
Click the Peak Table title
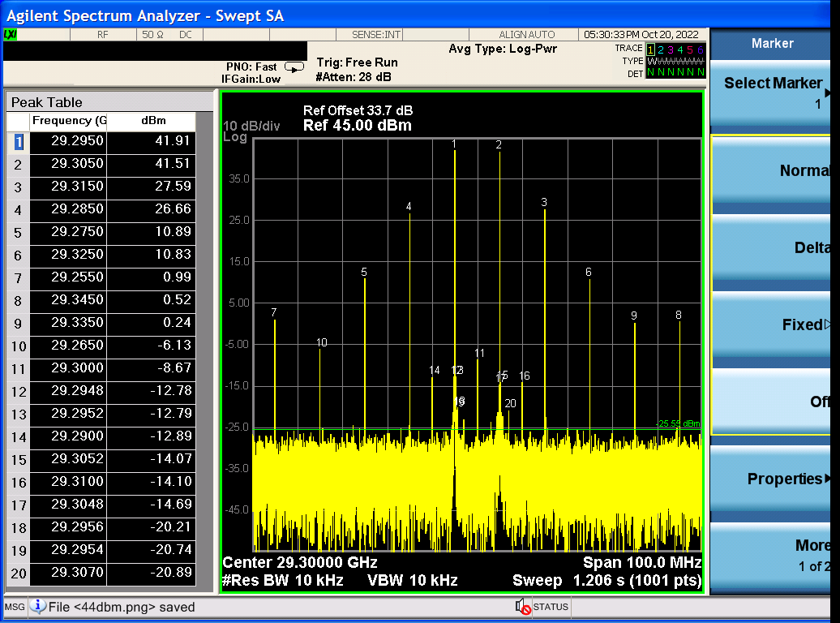(46, 102)
